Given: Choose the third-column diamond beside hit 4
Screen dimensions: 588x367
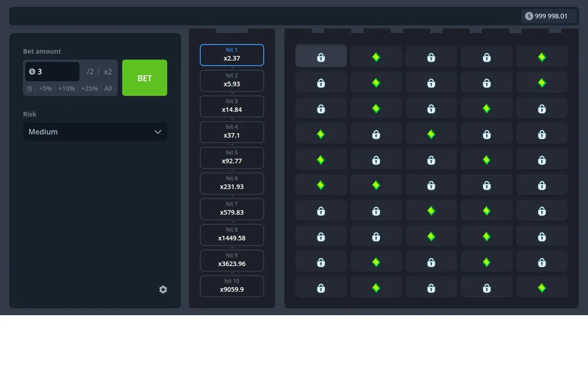Looking at the screenshot, I should (x=431, y=134).
